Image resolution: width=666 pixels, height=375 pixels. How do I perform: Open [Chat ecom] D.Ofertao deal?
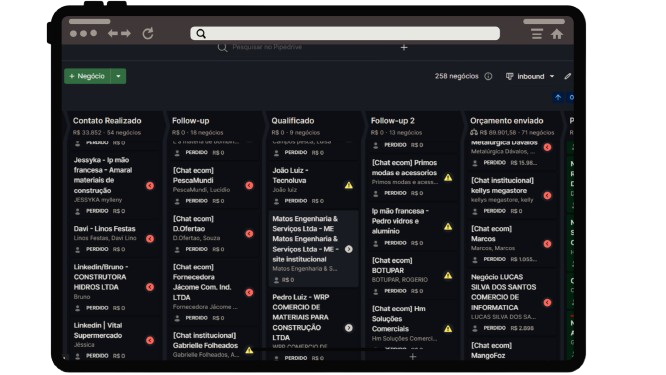click(x=213, y=233)
